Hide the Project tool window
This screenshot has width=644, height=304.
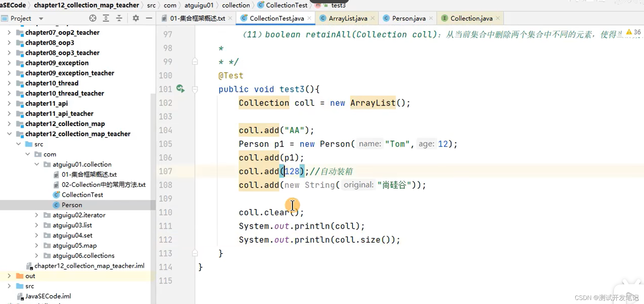(149, 18)
